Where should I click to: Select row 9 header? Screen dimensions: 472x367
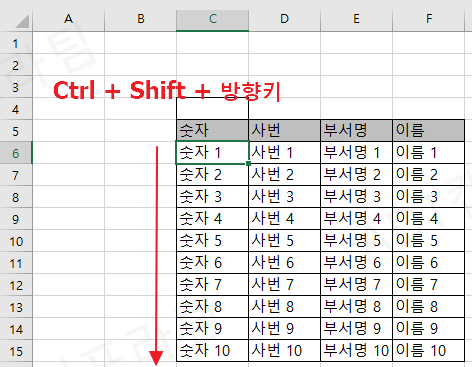(16, 219)
